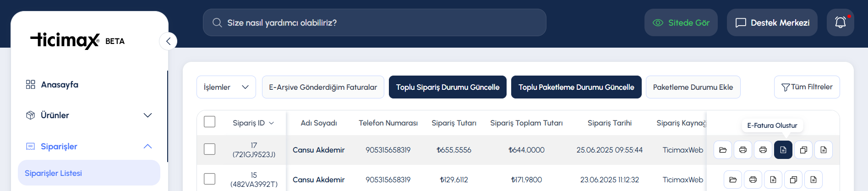This screenshot has height=191, width=868.
Task: Select the checkbox for order 17
Action: point(209,149)
